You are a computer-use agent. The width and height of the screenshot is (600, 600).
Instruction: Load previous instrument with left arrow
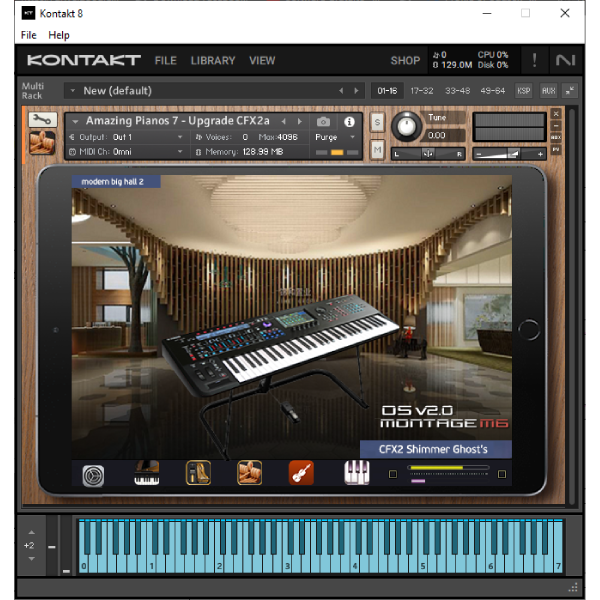(284, 122)
